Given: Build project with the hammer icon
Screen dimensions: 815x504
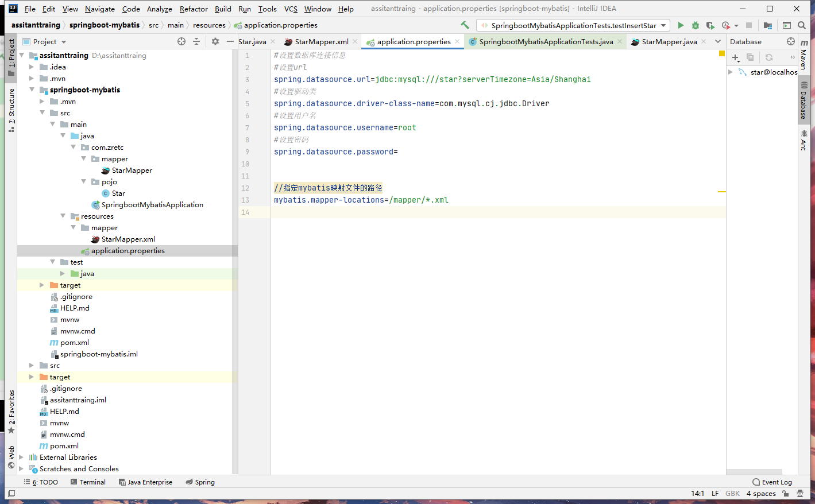Looking at the screenshot, I should [465, 25].
